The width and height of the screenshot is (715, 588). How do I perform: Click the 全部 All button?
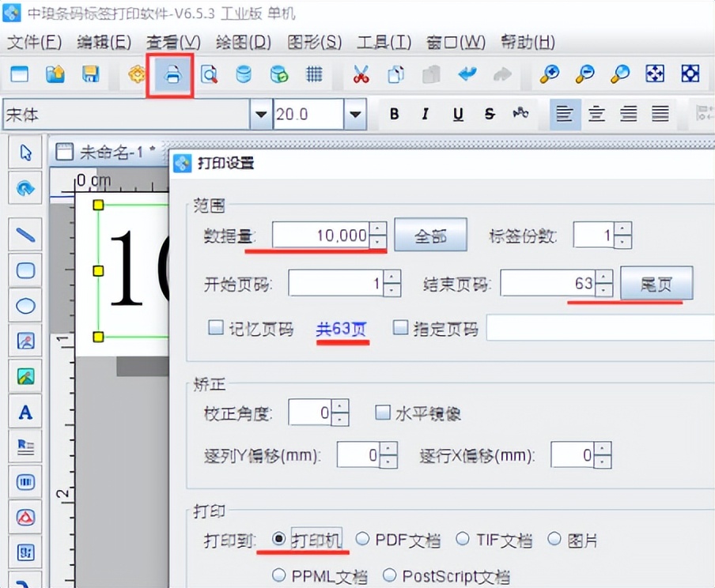pyautogui.click(x=430, y=234)
